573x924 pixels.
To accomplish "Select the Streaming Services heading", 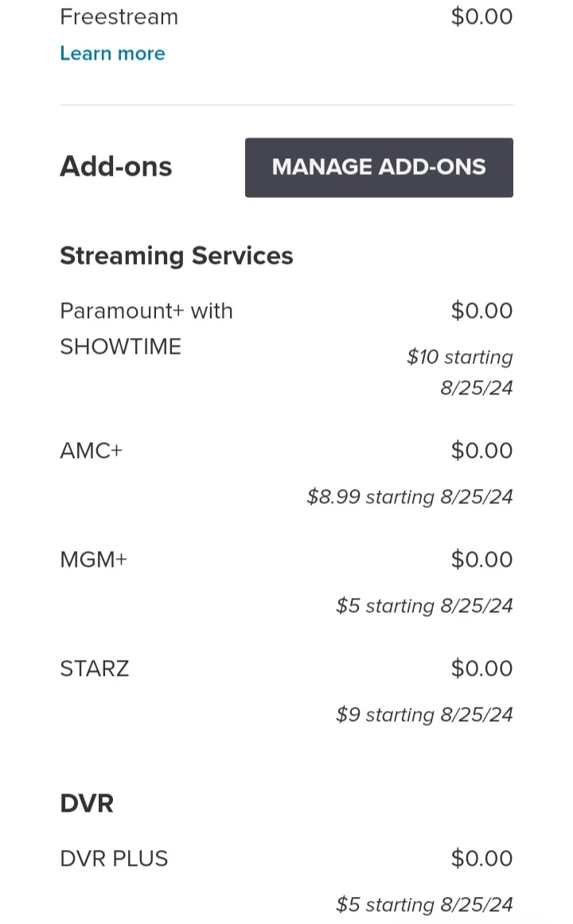I will point(176,256).
